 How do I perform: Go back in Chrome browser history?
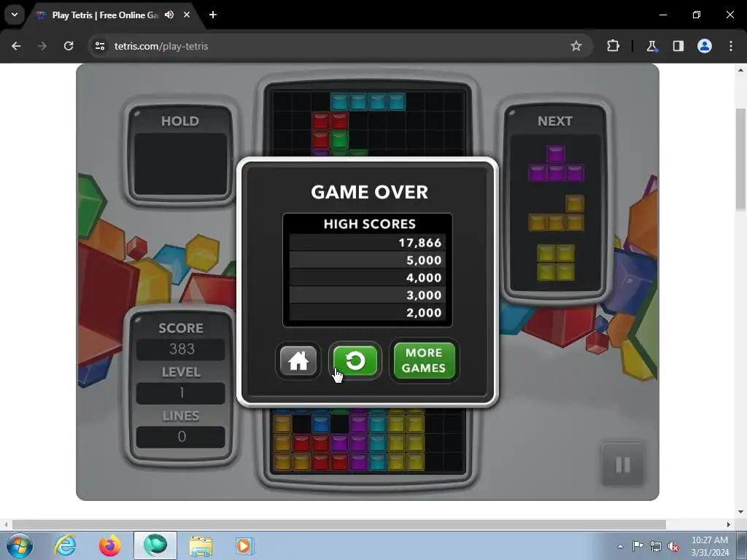click(x=16, y=46)
